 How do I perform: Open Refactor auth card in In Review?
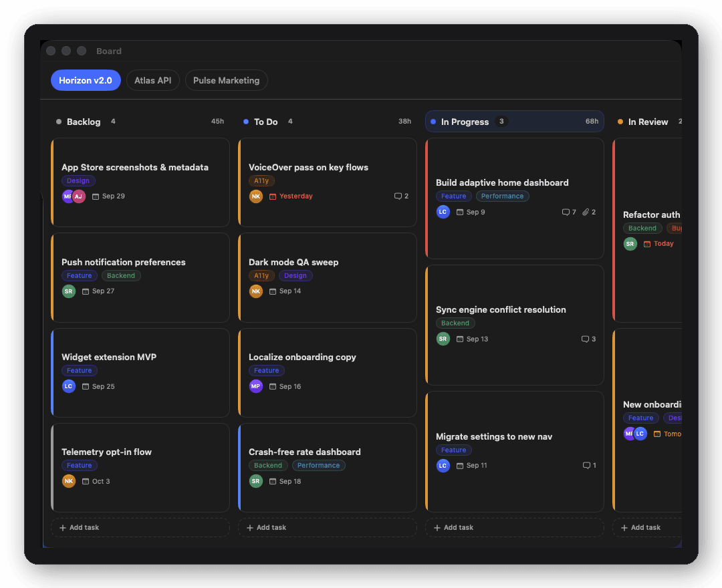tap(647, 230)
